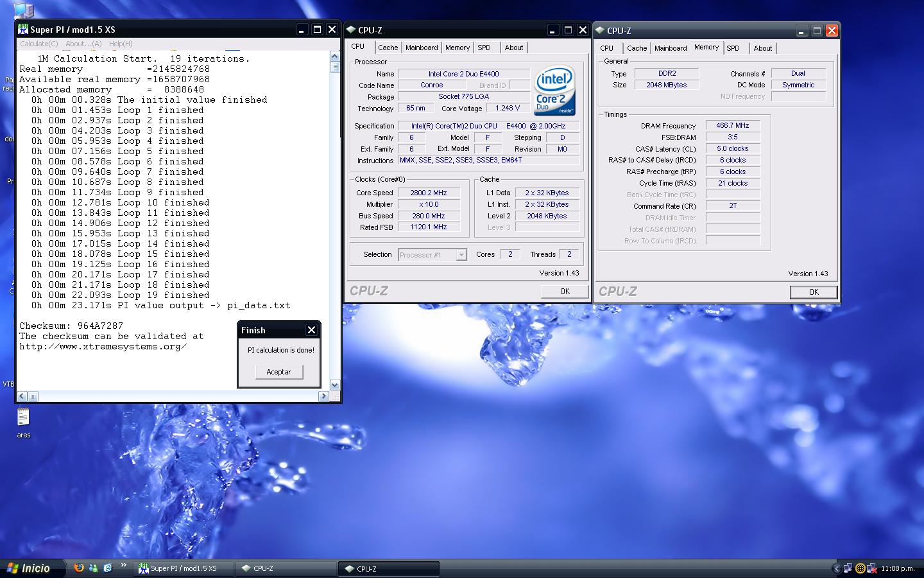Click the Command Rate 2T value
Screen dimensions: 924x578
coord(733,206)
